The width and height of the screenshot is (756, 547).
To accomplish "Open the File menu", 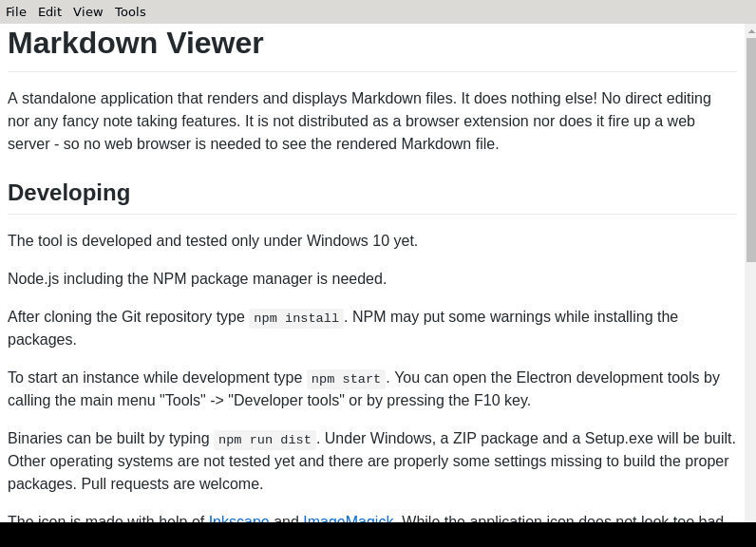I will pyautogui.click(x=16, y=11).
